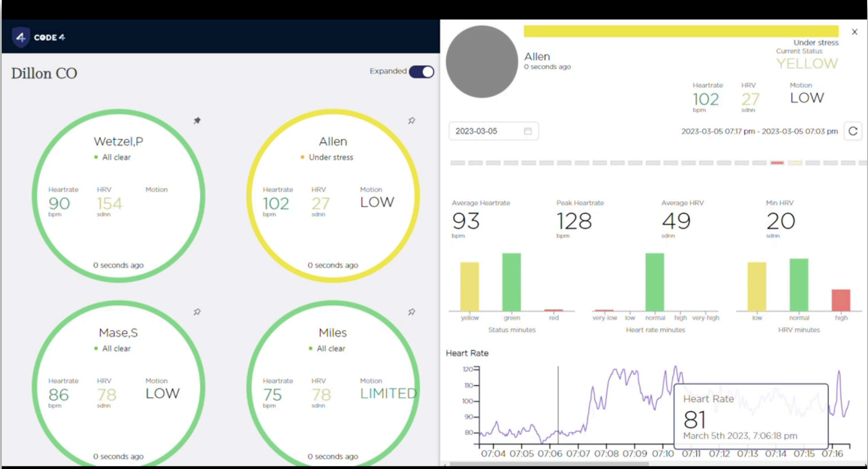The width and height of the screenshot is (868, 469).
Task: Click the Heart rate minutes chart label
Action: click(655, 330)
